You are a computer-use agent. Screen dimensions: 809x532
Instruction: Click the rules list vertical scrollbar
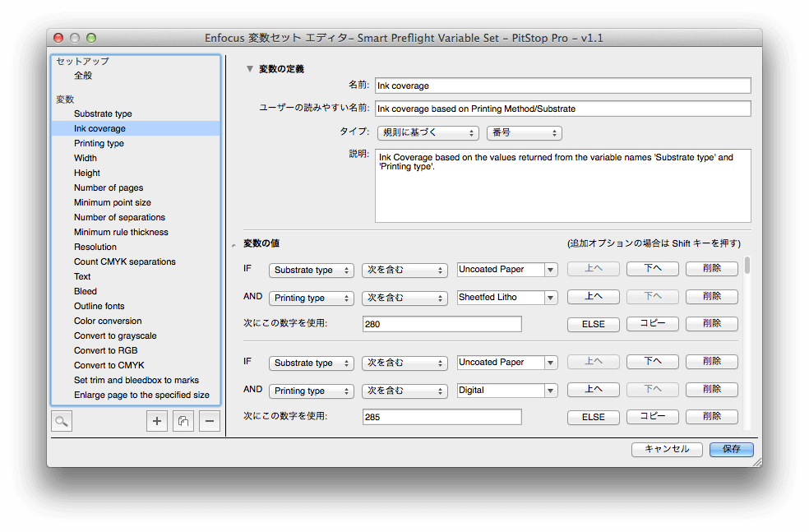tap(747, 265)
